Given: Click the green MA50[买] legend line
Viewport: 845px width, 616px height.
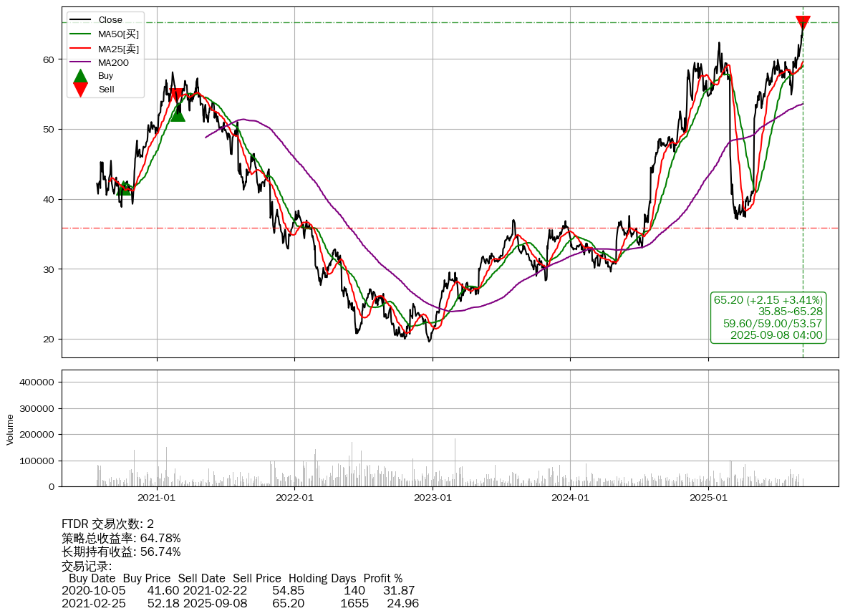Looking at the screenshot, I should (81, 34).
